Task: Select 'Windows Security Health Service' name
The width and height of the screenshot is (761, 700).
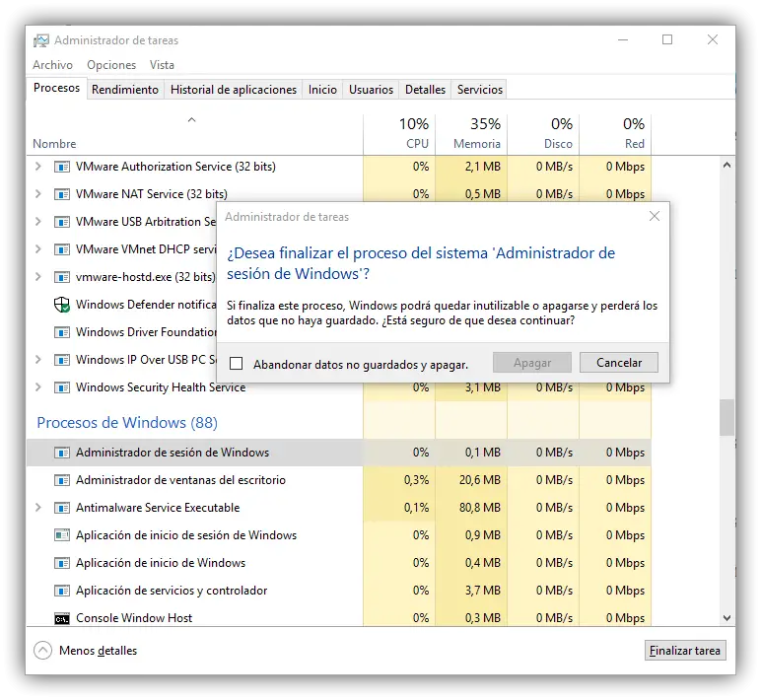Action: tap(161, 387)
